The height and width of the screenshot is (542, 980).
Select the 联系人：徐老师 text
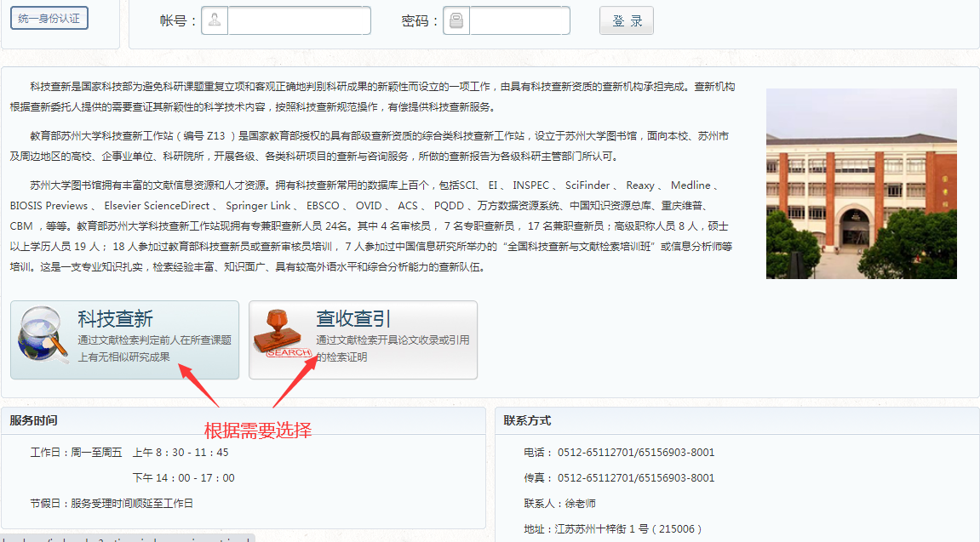tap(560, 504)
